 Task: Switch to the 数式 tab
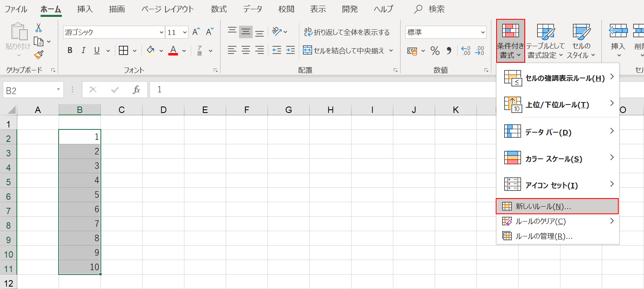click(x=219, y=9)
